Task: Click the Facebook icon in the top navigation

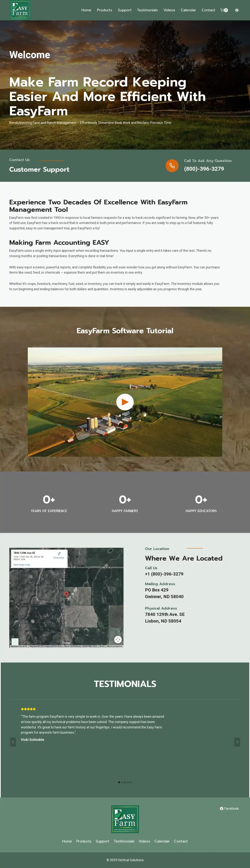Action: click(237, 10)
